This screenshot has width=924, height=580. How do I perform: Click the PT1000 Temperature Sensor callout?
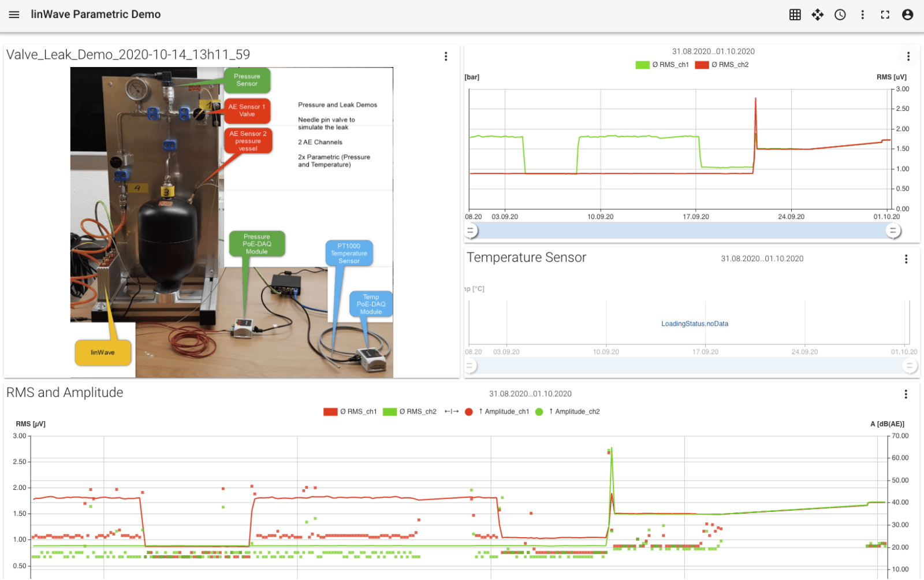pos(349,253)
